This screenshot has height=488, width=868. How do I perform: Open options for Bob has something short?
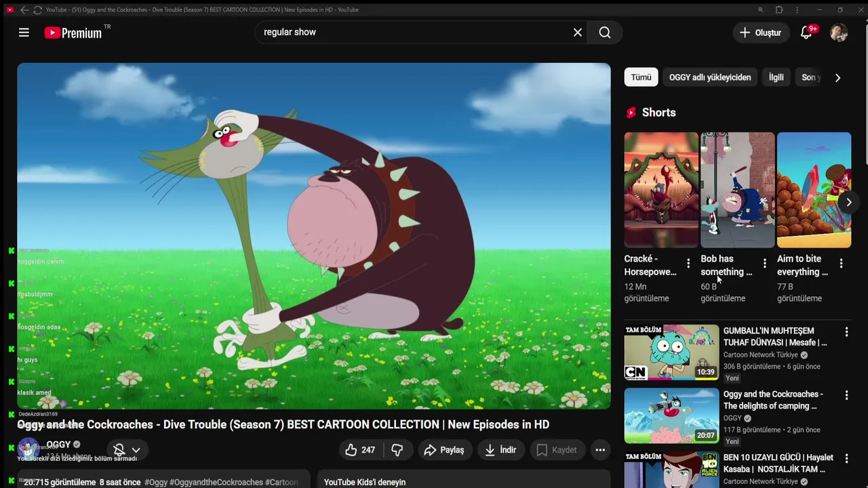coord(765,263)
